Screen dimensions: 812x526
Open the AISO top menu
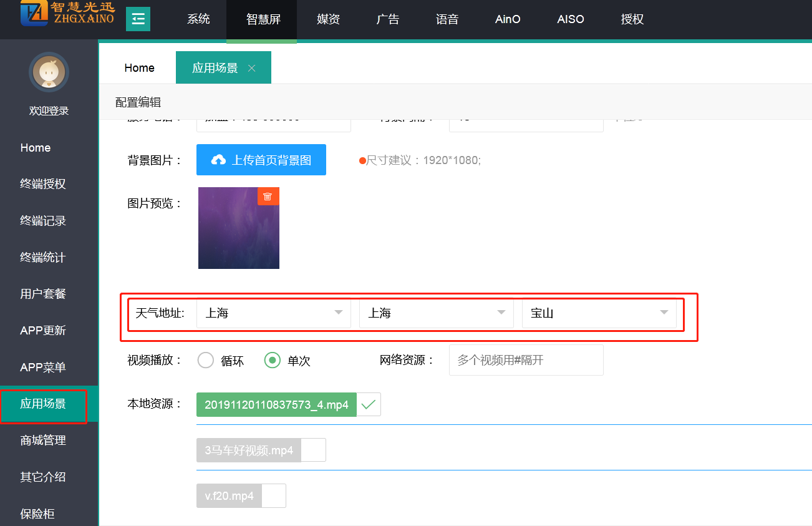point(571,19)
